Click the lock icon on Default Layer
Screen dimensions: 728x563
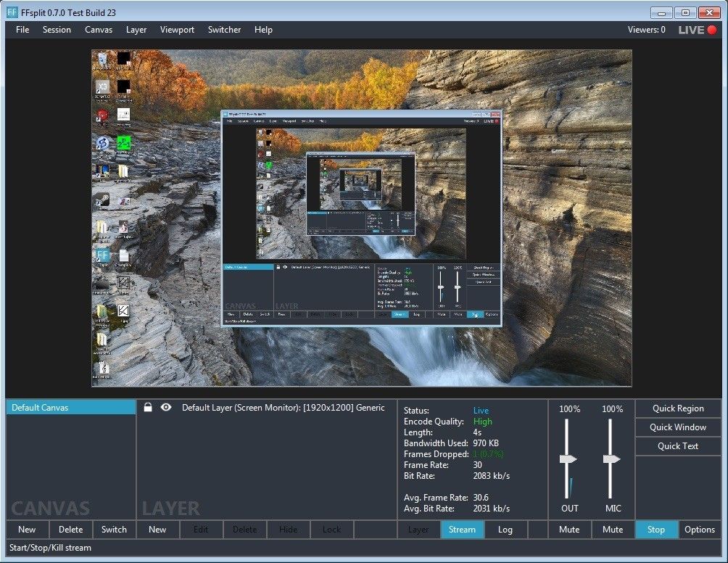point(148,408)
